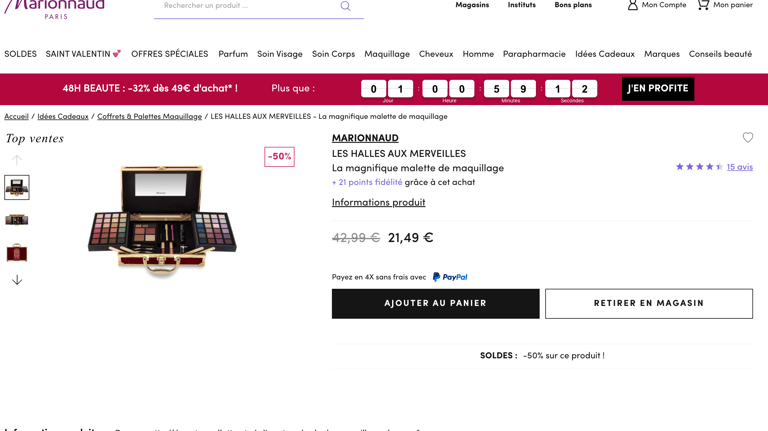Click RETIRER EN MAGASIN button
768x431 pixels.
[x=649, y=304]
